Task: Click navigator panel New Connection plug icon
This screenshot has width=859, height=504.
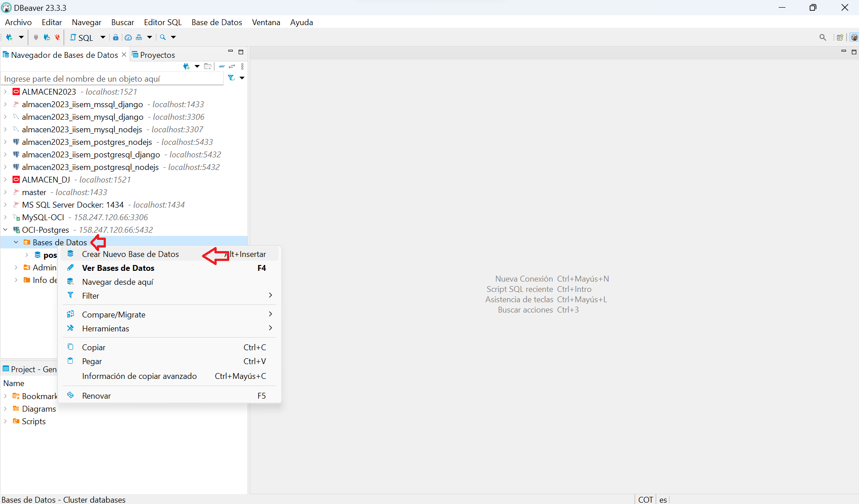Action: click(187, 66)
